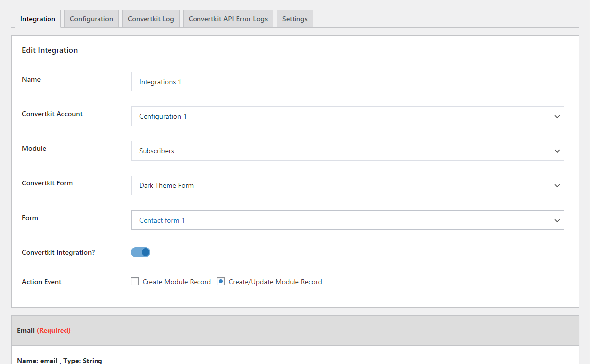Open the Form dropdown showing Contact form 1

[x=347, y=220]
